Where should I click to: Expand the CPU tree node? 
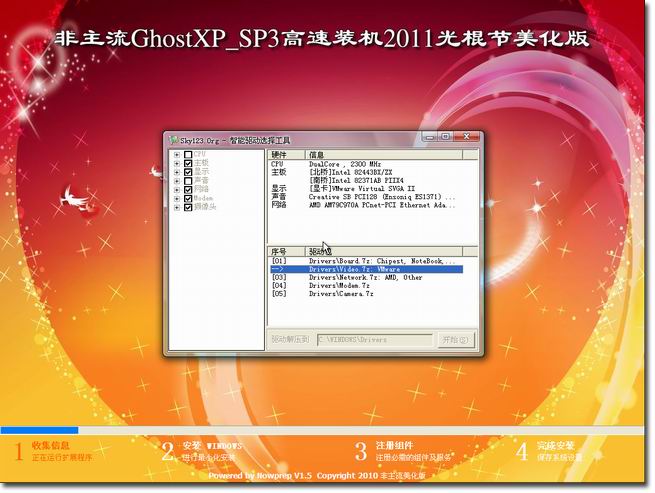tap(177, 155)
